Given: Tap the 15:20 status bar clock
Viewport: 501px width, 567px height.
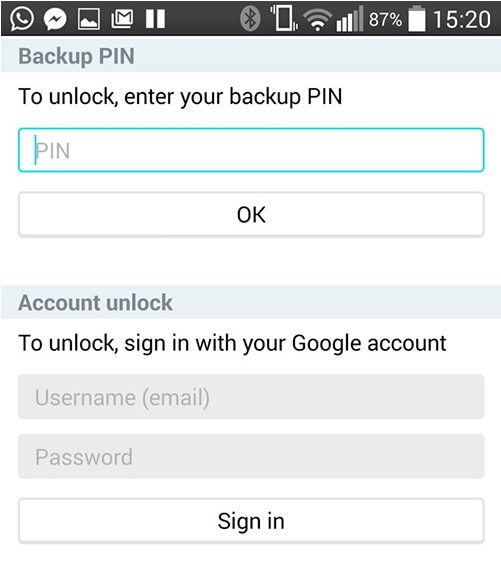Looking at the screenshot, I should pos(462,19).
